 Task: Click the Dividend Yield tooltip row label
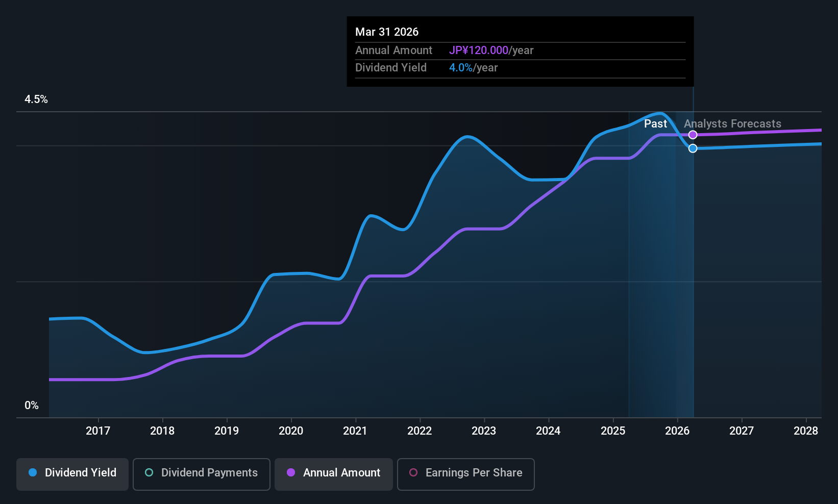click(x=391, y=68)
